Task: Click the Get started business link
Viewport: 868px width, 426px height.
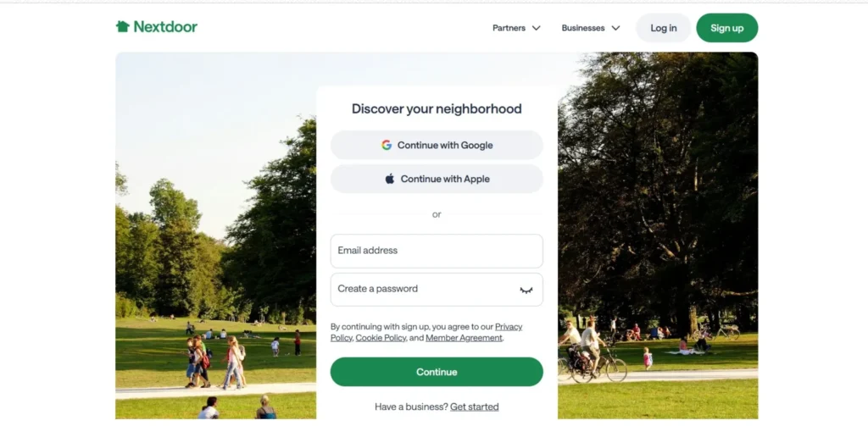Action: pos(475,407)
